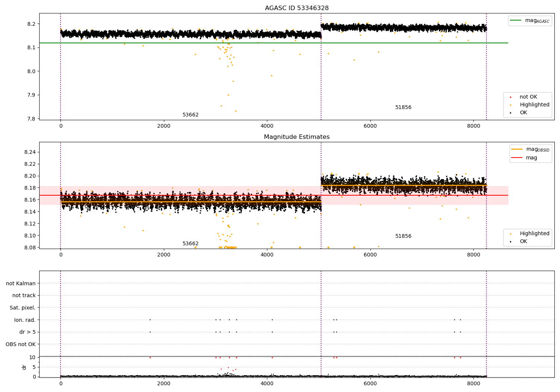Screen dimensions: 560x392
Task: Click the pink shaded band in Magnitude Estimates plot
Action: (x=273, y=195)
